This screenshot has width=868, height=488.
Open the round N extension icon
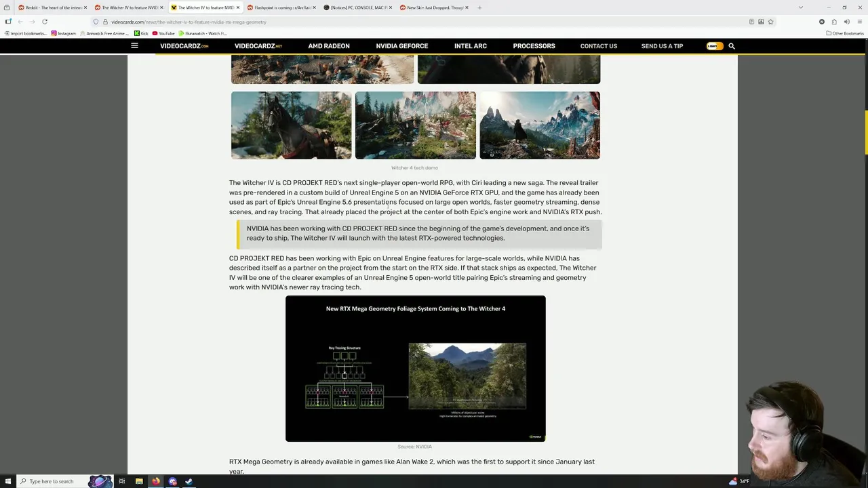coord(822,22)
